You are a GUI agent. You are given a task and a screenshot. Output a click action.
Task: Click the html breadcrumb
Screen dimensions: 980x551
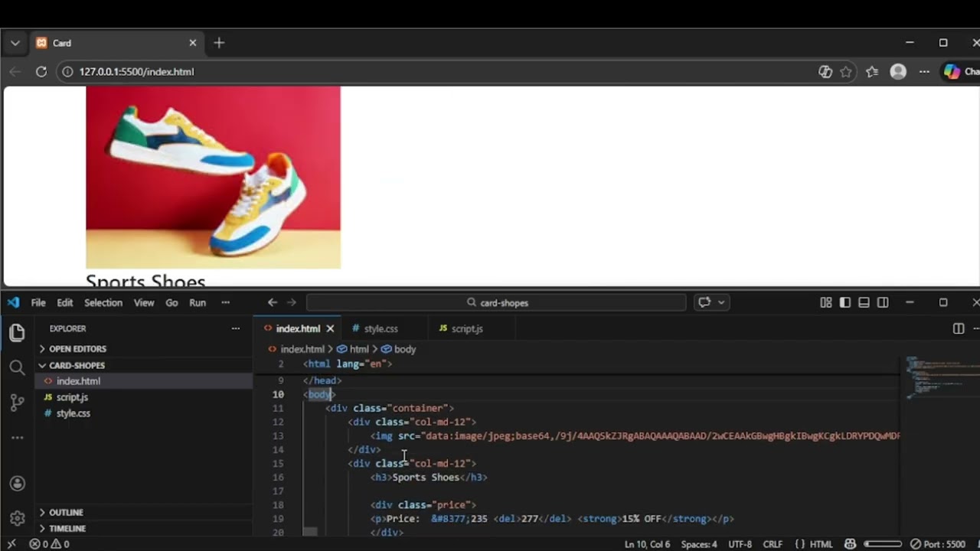359,349
